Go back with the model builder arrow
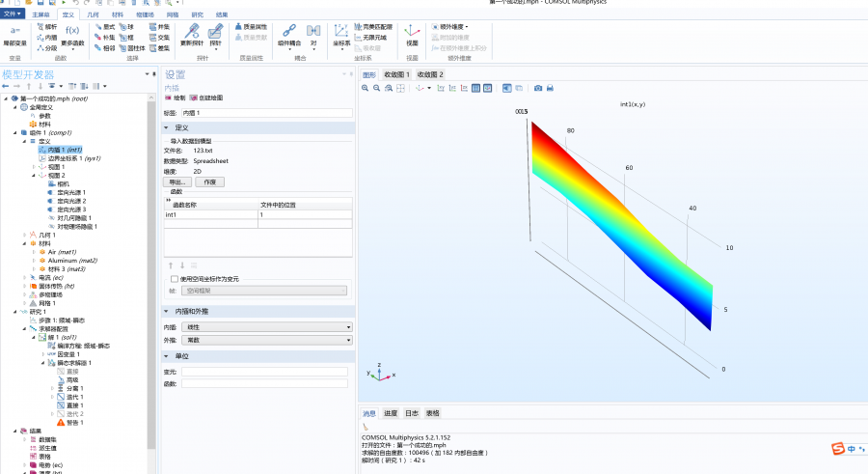The height and width of the screenshot is (474, 868). coord(6,86)
